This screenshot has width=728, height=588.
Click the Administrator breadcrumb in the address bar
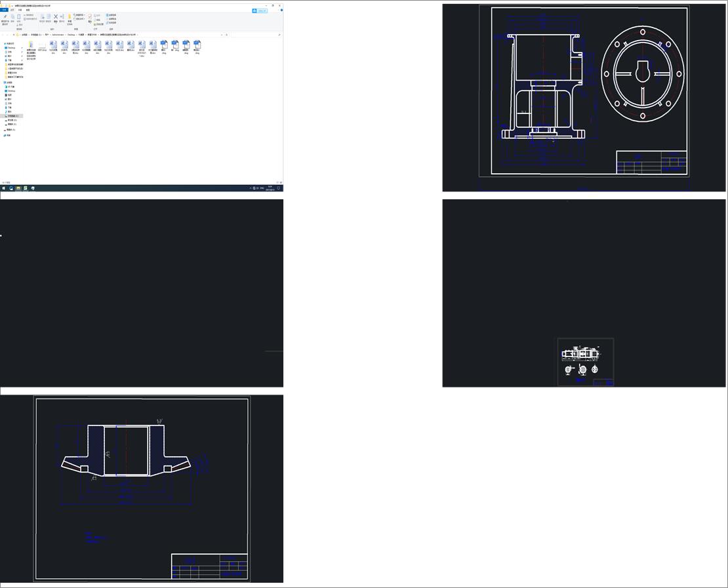coord(58,35)
